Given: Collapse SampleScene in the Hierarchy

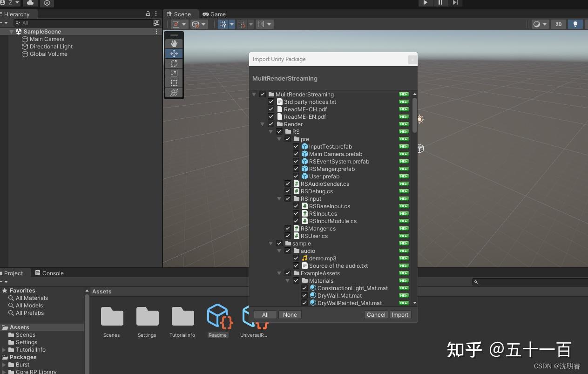Looking at the screenshot, I should point(12,32).
